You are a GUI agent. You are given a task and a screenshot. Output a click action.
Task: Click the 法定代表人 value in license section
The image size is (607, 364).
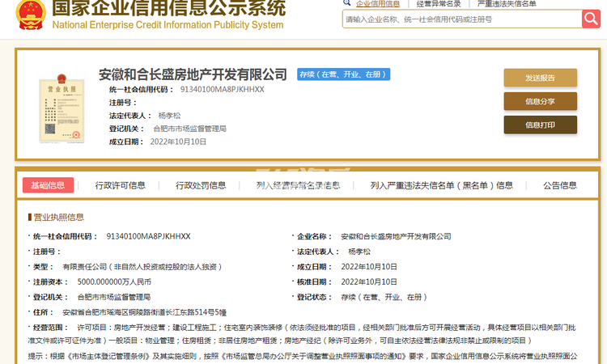(x=359, y=252)
